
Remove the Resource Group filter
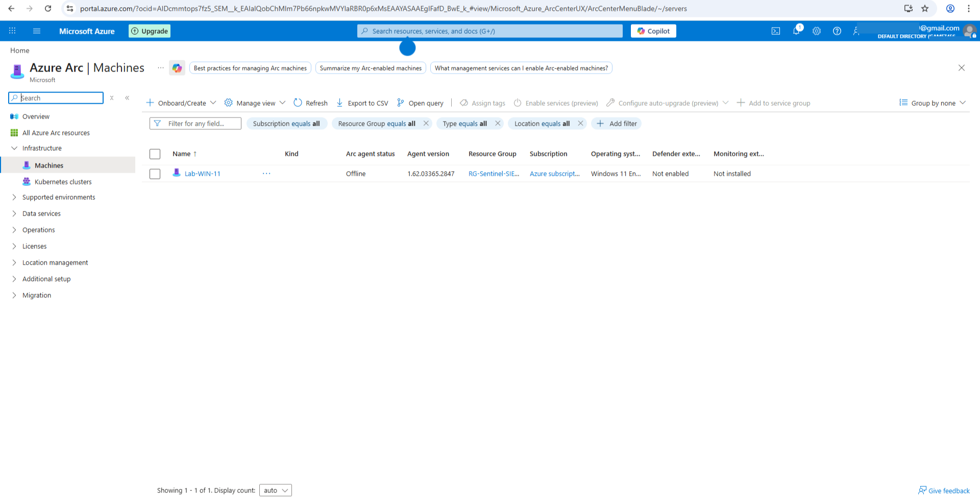[x=426, y=124]
